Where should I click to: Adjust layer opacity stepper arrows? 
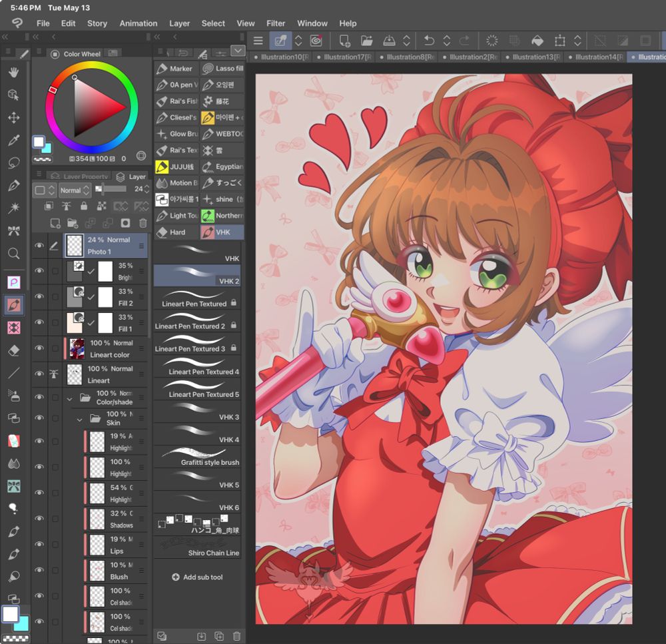click(x=147, y=188)
